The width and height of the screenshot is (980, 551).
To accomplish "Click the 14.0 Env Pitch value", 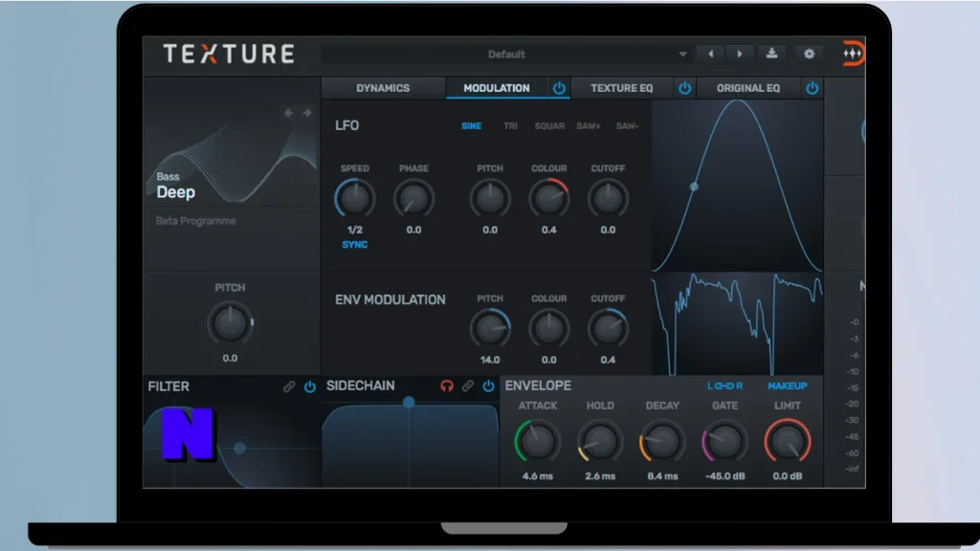I will (x=490, y=360).
